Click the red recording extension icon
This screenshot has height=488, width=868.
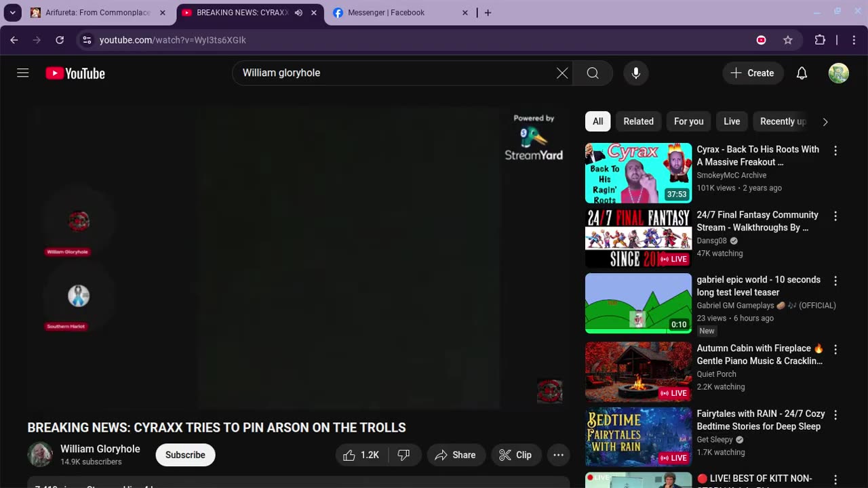(x=762, y=40)
